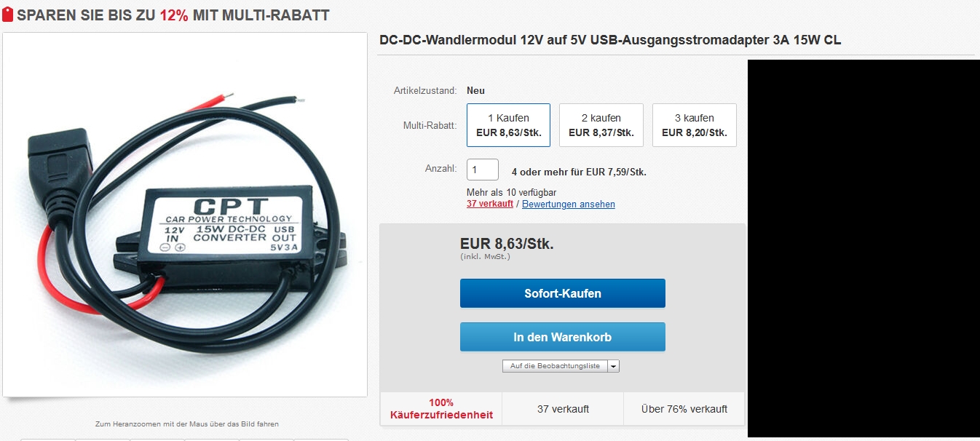The width and height of the screenshot is (980, 441).
Task: Click the Sofort-Kaufen button
Action: point(563,293)
